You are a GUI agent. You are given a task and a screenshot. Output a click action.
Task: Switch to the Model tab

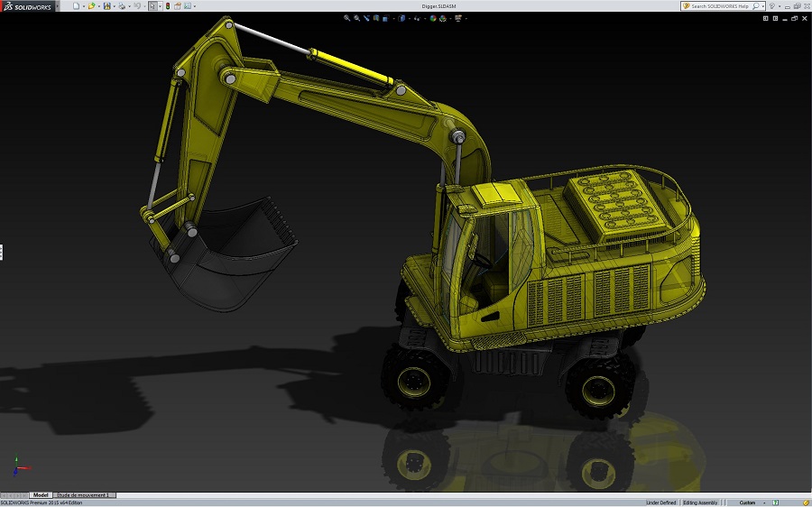click(x=41, y=495)
